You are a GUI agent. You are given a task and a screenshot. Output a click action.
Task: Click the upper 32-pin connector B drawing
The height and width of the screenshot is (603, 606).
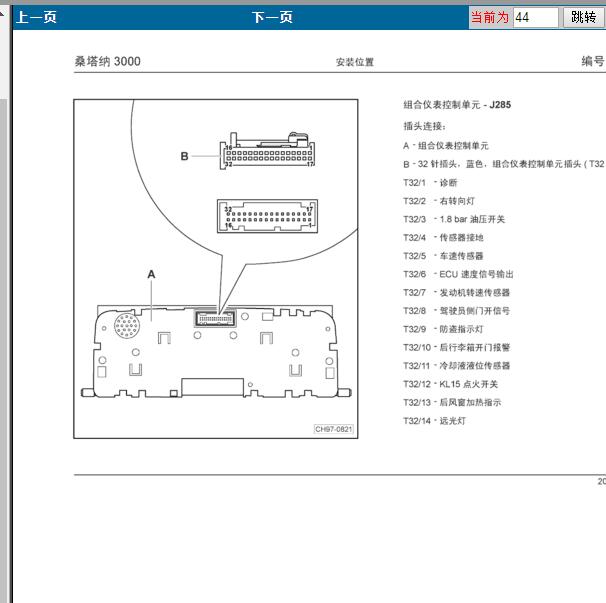coord(267,151)
